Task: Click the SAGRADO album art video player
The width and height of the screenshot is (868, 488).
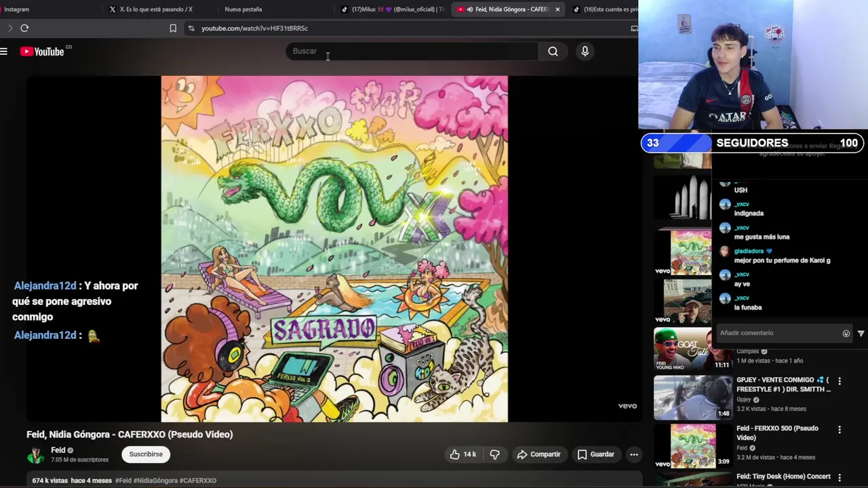Action: pyautogui.click(x=334, y=249)
